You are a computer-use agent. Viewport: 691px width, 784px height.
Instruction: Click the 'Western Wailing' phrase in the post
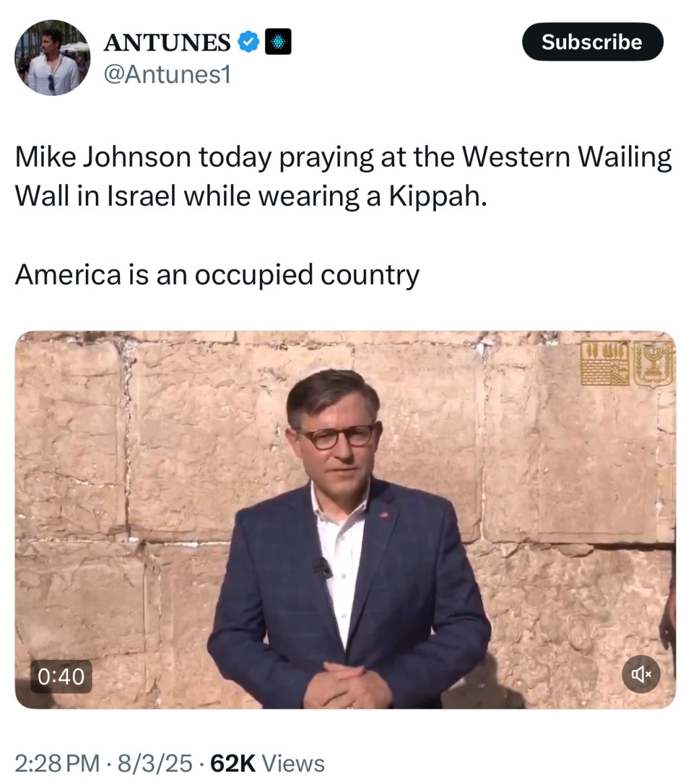pyautogui.click(x=566, y=157)
